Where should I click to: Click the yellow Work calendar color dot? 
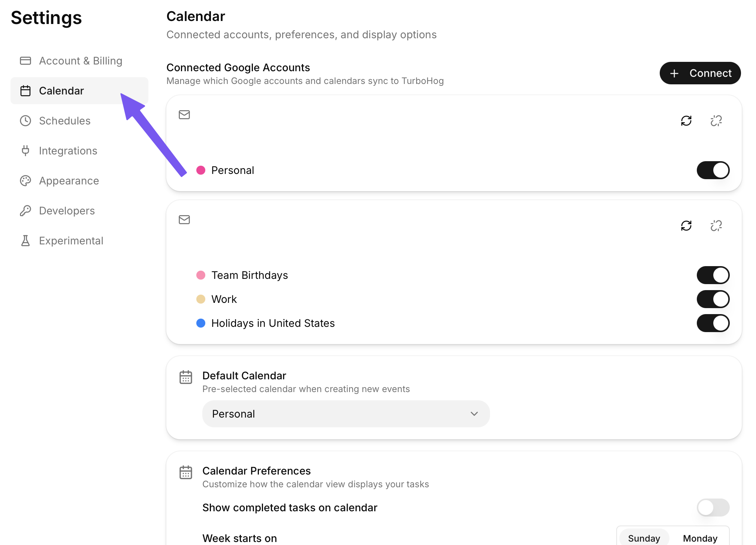click(x=201, y=299)
